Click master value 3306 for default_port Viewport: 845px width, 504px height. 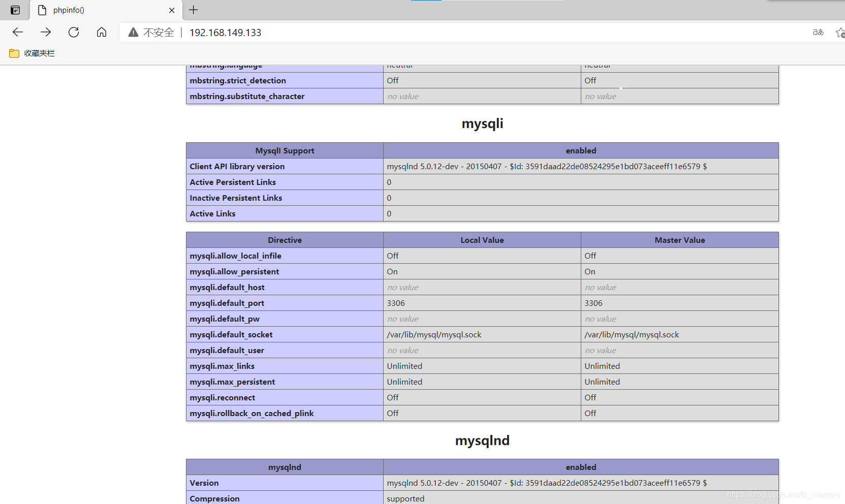click(x=593, y=303)
